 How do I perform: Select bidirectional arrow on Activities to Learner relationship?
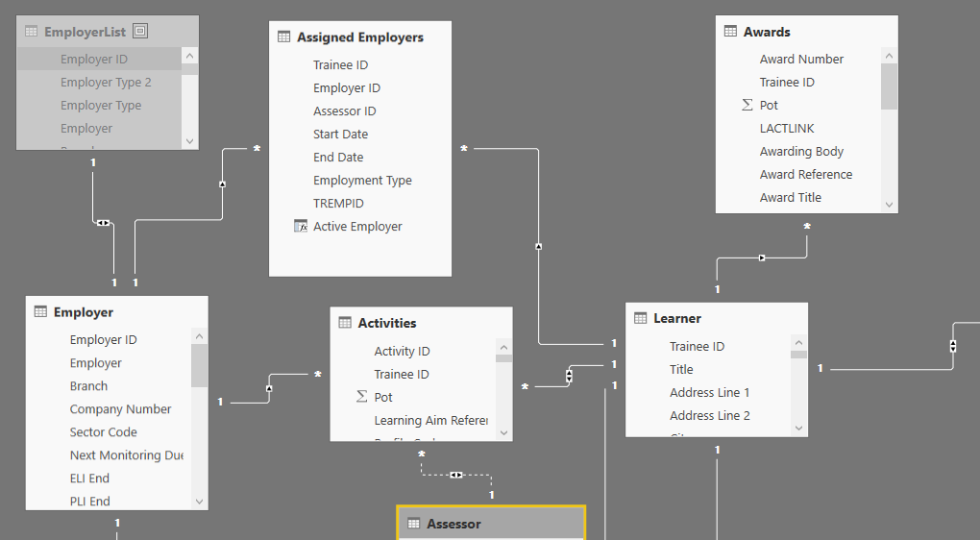(569, 376)
